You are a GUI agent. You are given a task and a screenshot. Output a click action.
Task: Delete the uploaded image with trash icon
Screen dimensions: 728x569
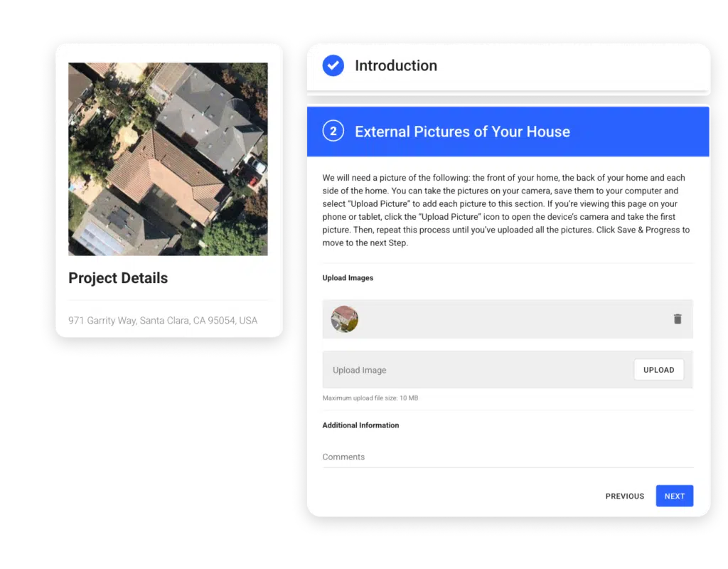coord(677,319)
